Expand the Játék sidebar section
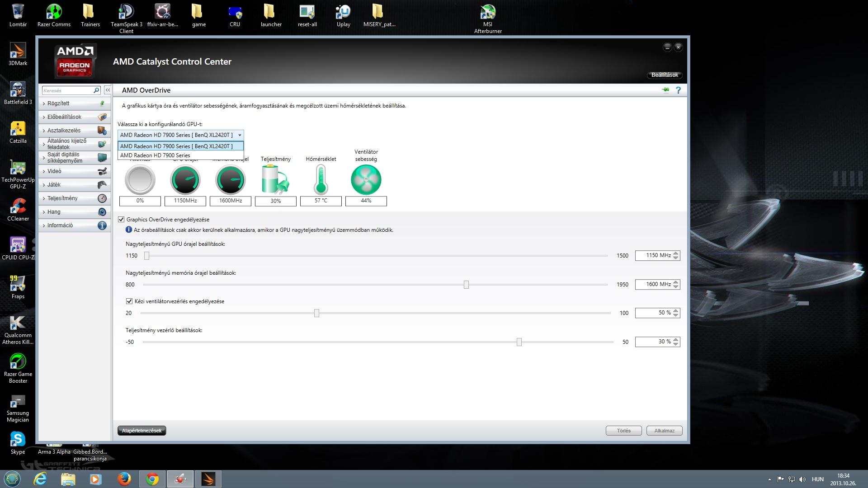 point(75,185)
